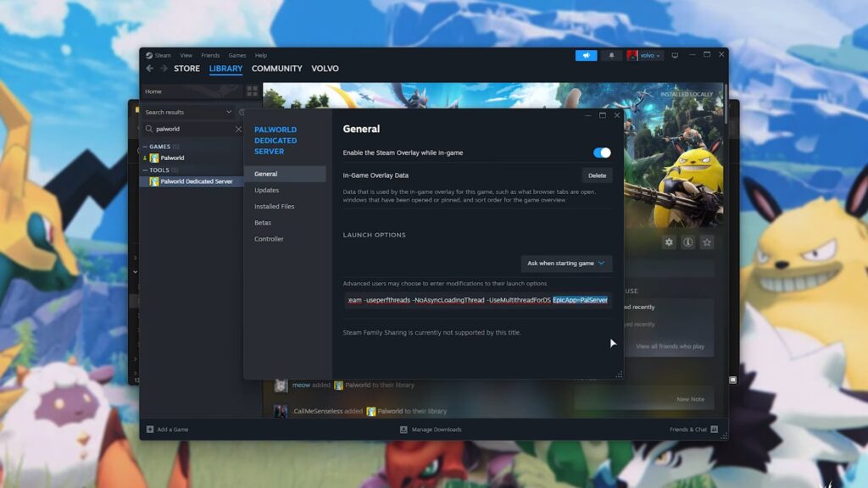Open the volvo account dropdown
The width and height of the screenshot is (868, 488).
tap(650, 55)
